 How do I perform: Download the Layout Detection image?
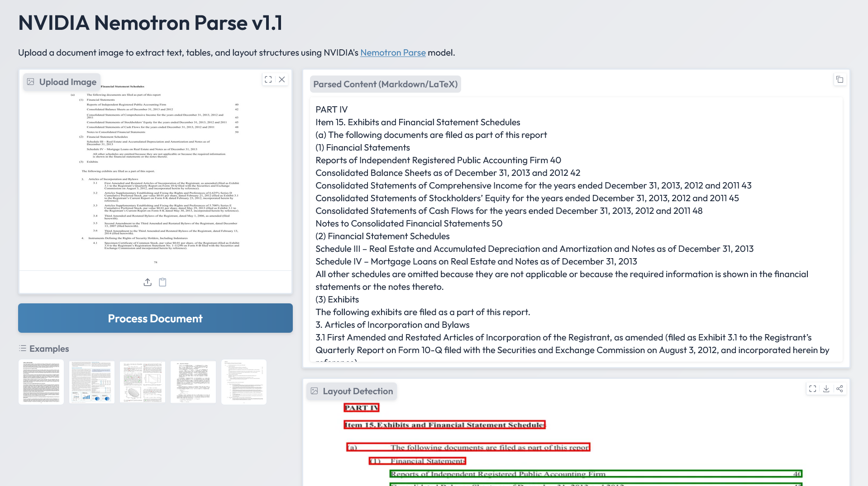[x=826, y=389]
